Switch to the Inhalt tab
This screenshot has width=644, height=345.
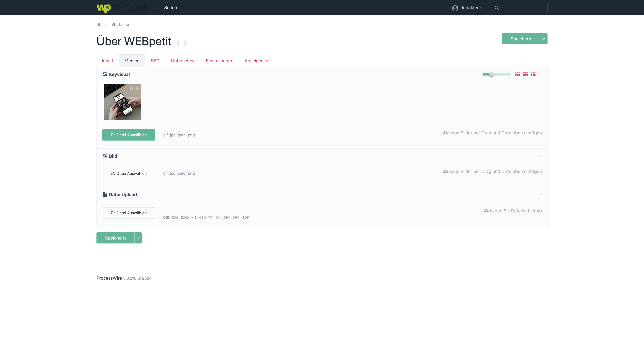[107, 61]
